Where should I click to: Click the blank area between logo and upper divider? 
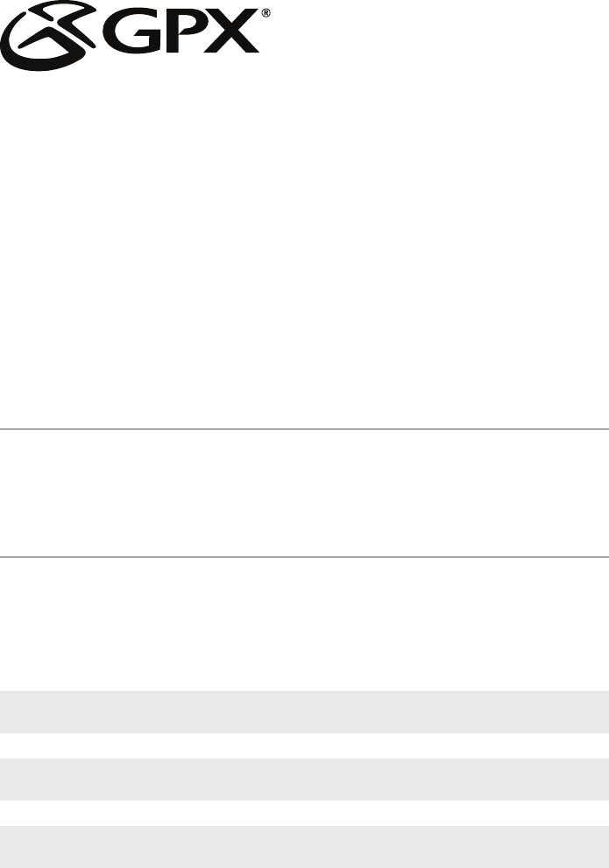[304, 245]
